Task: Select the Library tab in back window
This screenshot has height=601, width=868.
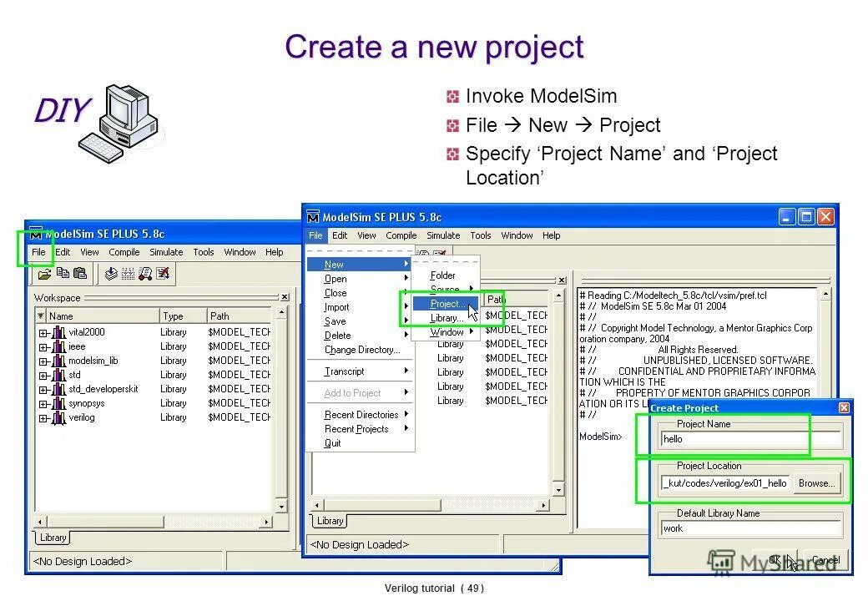Action: (53, 538)
